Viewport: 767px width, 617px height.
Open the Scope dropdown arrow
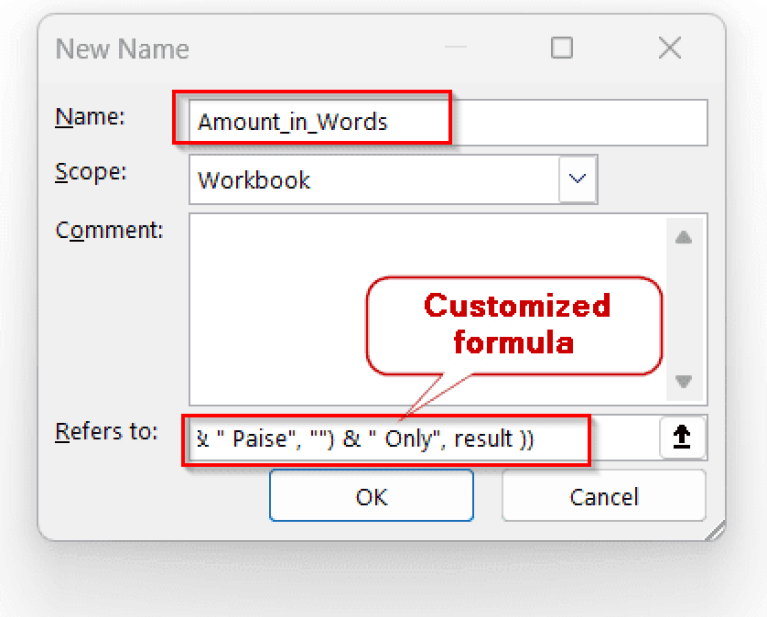coord(577,180)
